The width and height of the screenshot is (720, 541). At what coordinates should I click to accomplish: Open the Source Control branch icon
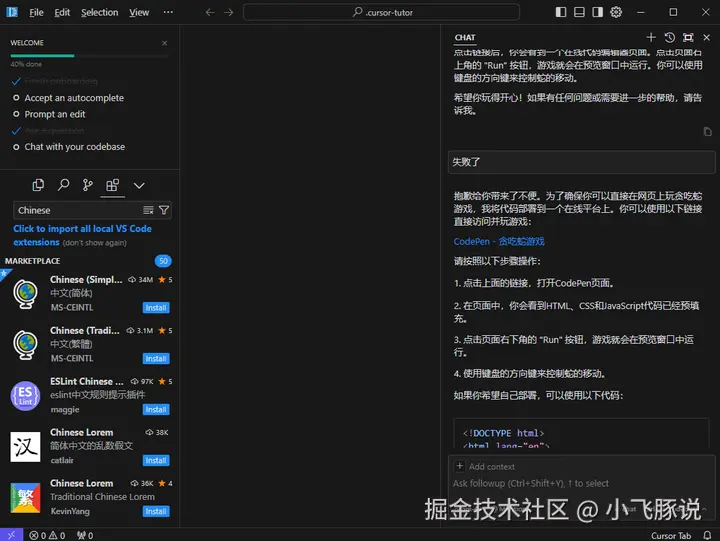[x=87, y=185]
